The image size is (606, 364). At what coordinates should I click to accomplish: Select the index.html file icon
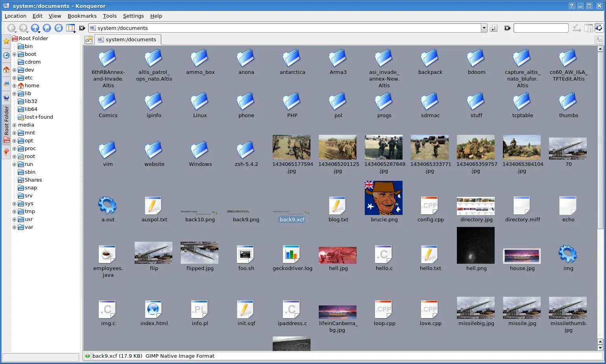click(153, 309)
